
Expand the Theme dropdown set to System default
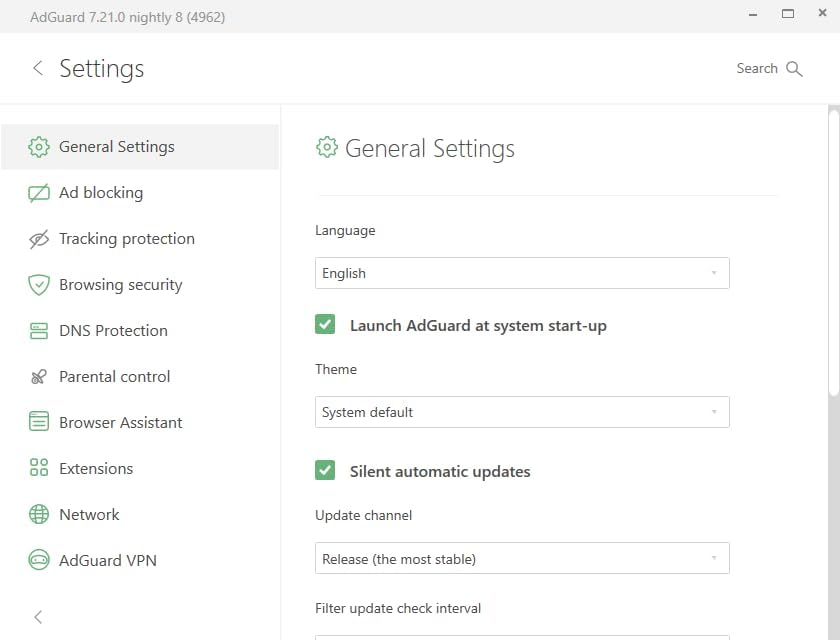point(521,412)
